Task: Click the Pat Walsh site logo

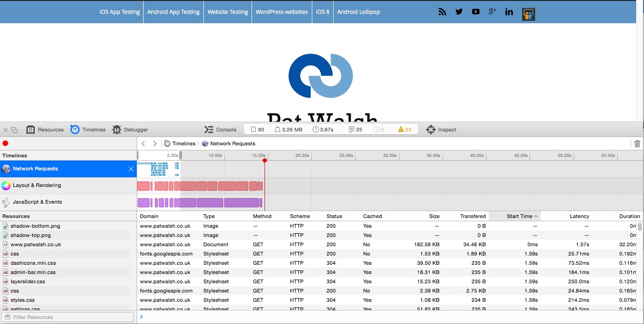Action: click(321, 75)
